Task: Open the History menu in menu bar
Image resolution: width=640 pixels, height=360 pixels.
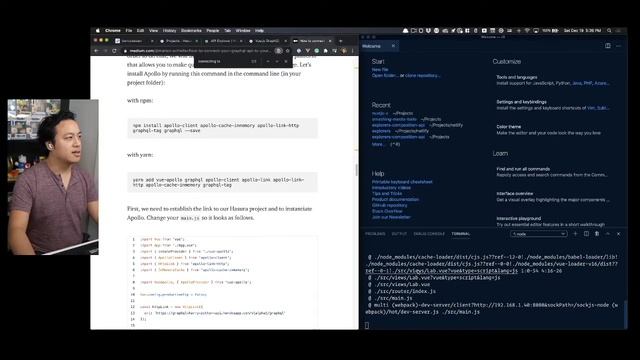Action: click(x=169, y=31)
